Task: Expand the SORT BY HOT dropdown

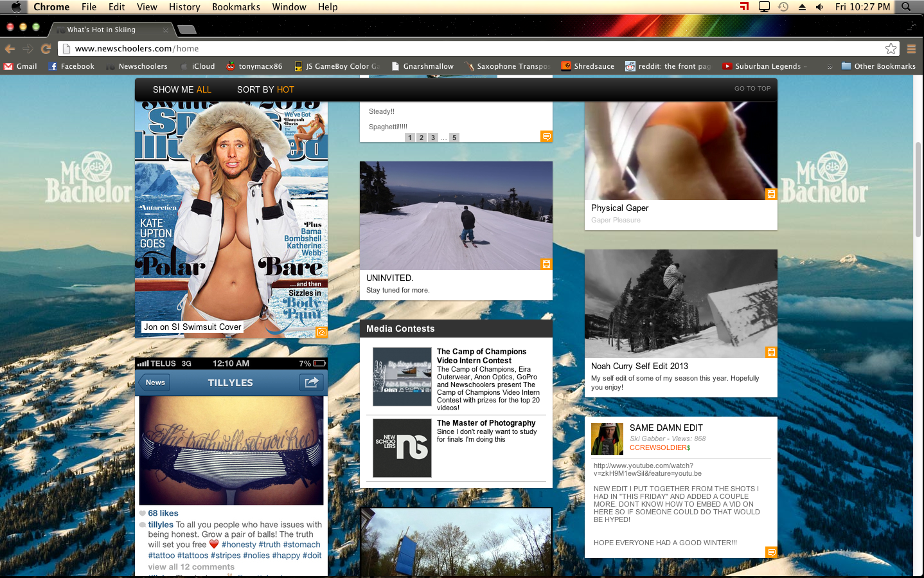Action: [265, 89]
